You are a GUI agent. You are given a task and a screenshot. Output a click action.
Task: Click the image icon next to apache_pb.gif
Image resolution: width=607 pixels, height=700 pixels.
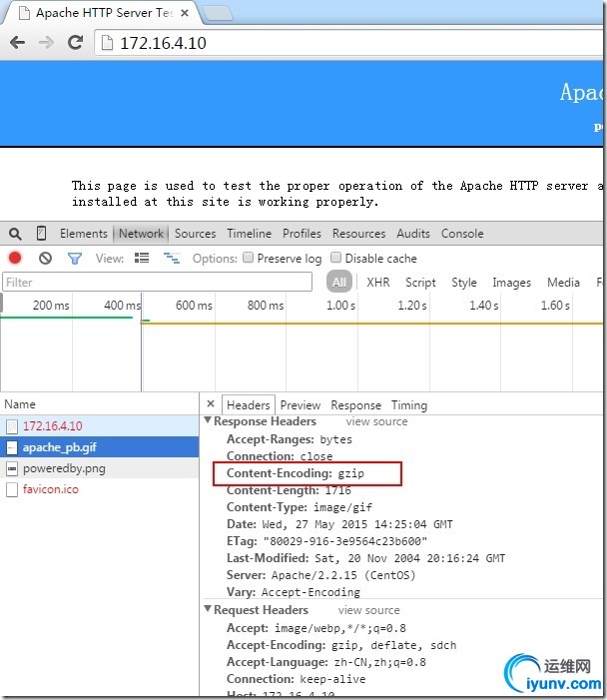click(x=12, y=447)
